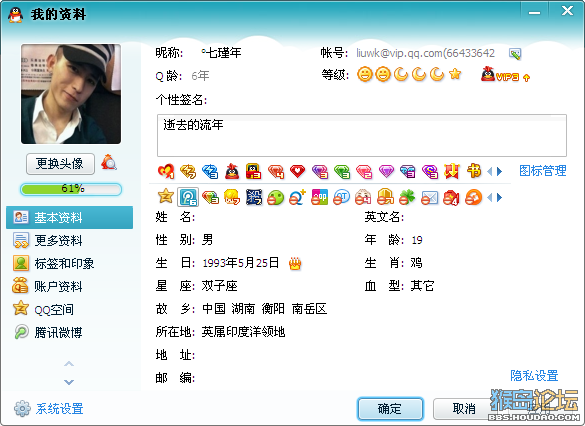Viewport: 585px width, 426px height.
Task: Click the four-leaf clover icon
Action: pos(407,197)
